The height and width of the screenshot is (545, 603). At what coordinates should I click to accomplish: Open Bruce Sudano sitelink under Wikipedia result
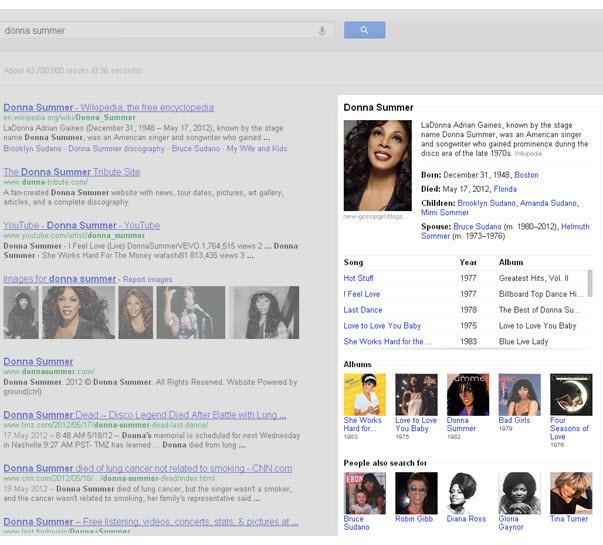[x=196, y=148]
